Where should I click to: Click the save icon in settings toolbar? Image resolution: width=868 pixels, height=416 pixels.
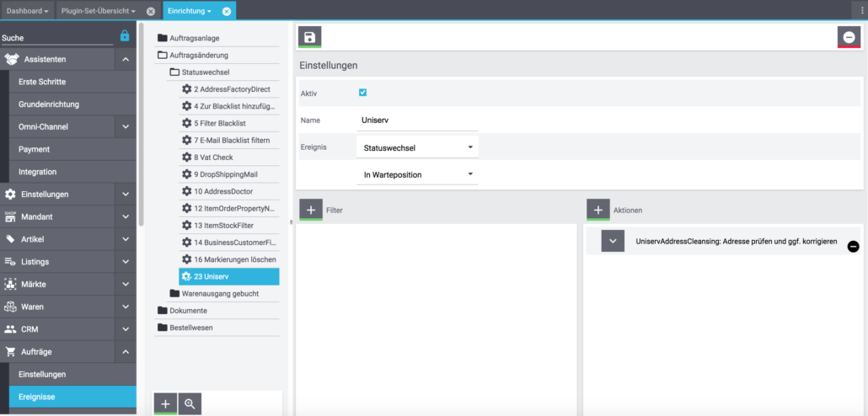[309, 37]
